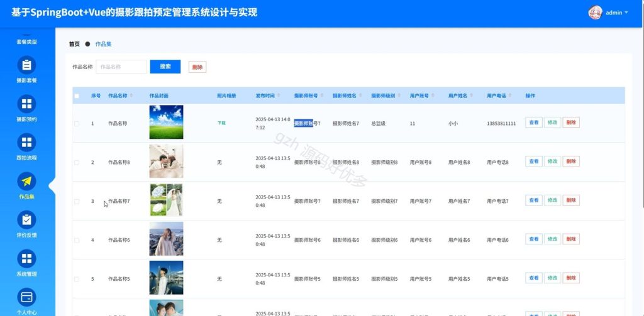This screenshot has height=316, width=644.
Task: Open the blue sky cover thumbnail
Action: [x=166, y=123]
